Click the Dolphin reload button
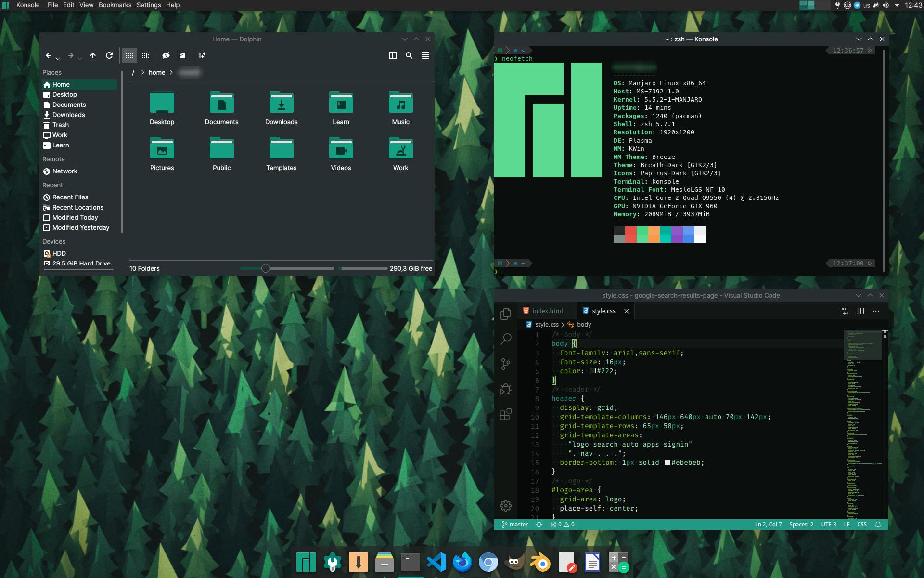Image resolution: width=924 pixels, height=578 pixels. click(109, 55)
